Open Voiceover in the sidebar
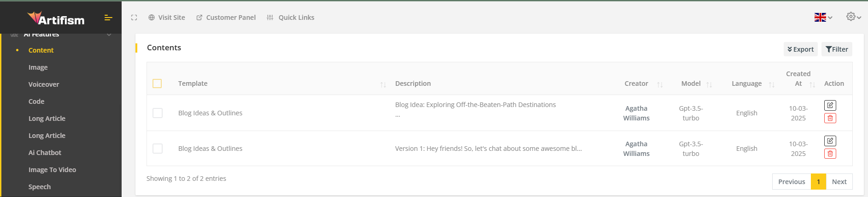The height and width of the screenshot is (197, 868). pyautogui.click(x=44, y=84)
